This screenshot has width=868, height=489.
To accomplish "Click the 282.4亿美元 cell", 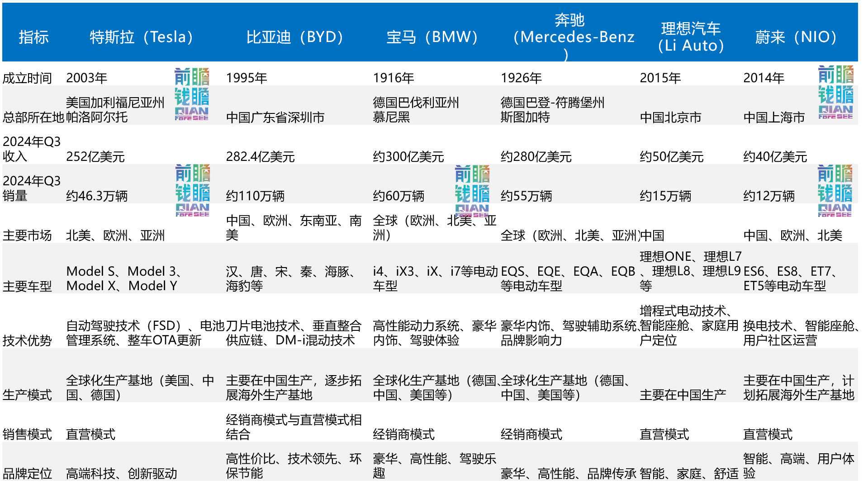I will [x=260, y=157].
